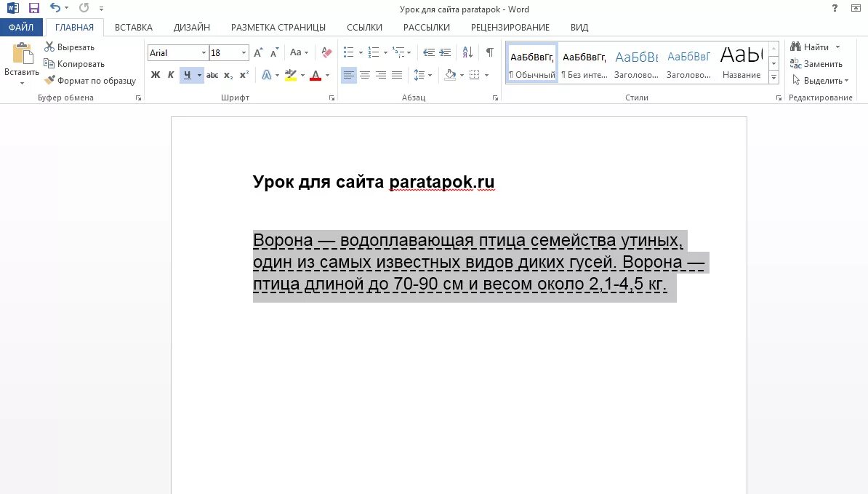
Task: Open the font color dropdown arrow
Action: [326, 75]
